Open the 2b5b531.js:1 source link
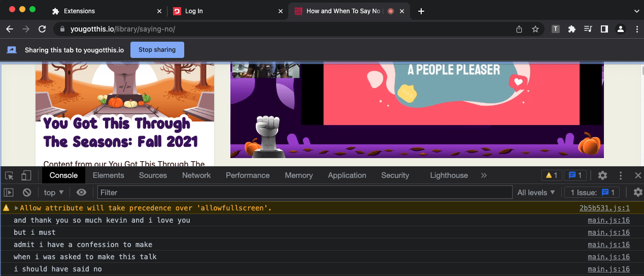The width and height of the screenshot is (644, 276). tap(604, 208)
